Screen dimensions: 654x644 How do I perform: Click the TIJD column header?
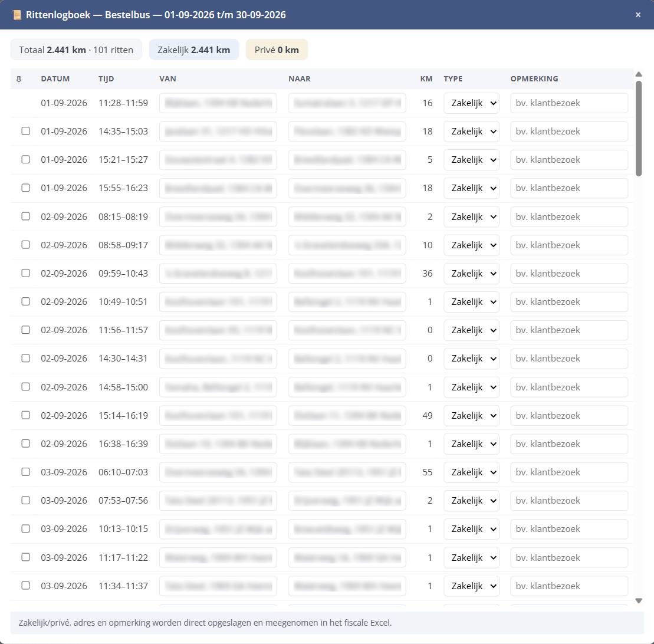[x=106, y=79]
